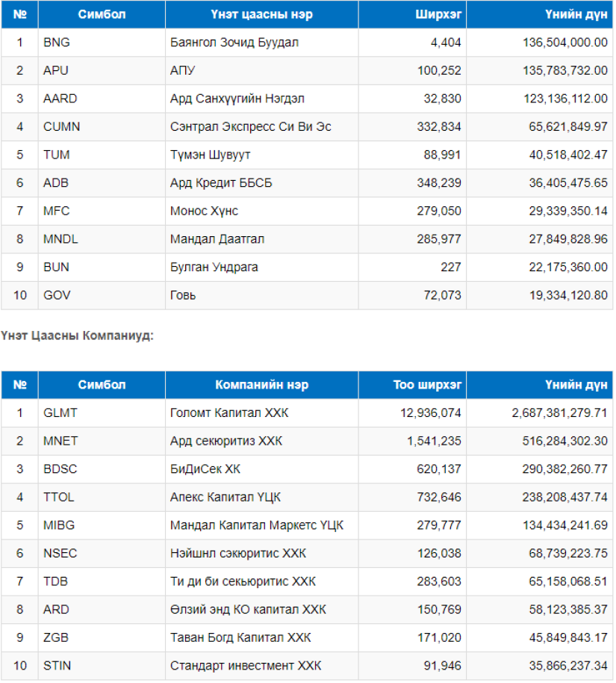Click the 'Тоо ширхэг' column header
This screenshot has height=683, width=616.
click(x=412, y=385)
